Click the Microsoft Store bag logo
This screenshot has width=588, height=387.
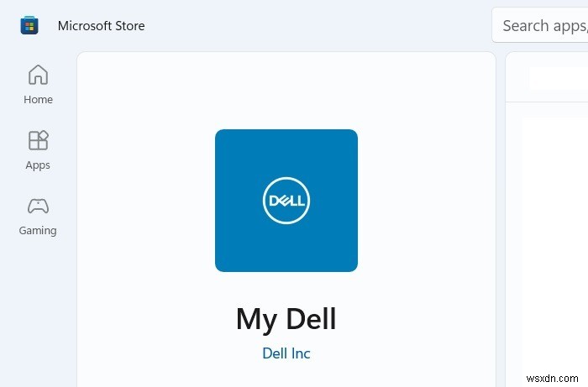point(29,25)
